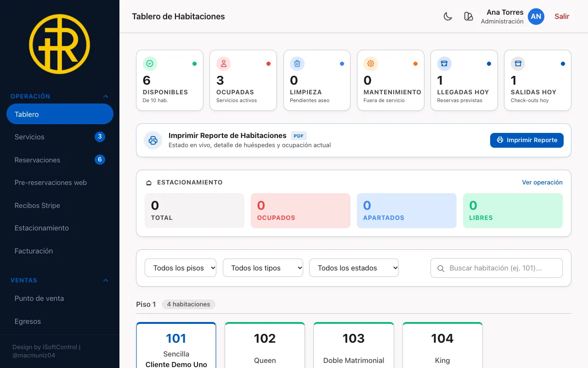The width and height of the screenshot is (588, 368).
Task: Go to Tablero in the sidebar
Action: (x=60, y=114)
